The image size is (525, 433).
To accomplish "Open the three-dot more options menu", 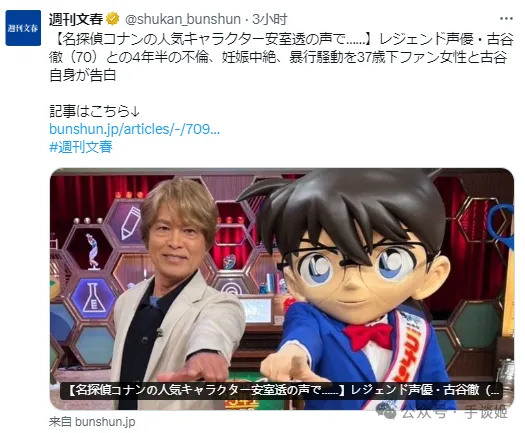I will [x=506, y=19].
